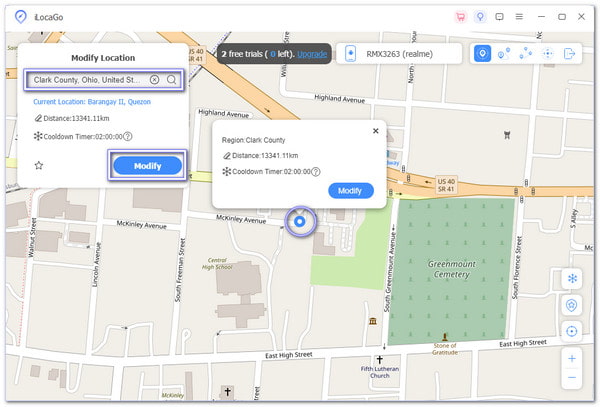The height and width of the screenshot is (407, 600).
Task: Recenter map with target locate button
Action: (x=572, y=331)
